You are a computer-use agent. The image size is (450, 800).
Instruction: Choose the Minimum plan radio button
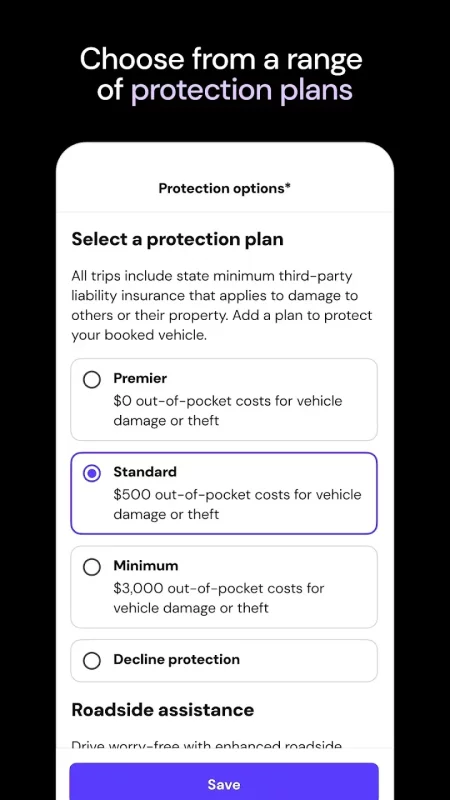(x=92, y=567)
